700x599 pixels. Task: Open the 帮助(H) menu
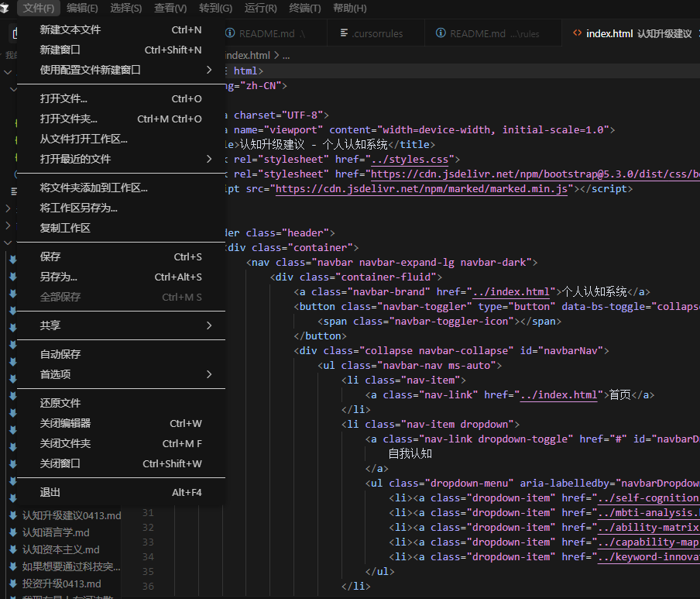coord(350,8)
